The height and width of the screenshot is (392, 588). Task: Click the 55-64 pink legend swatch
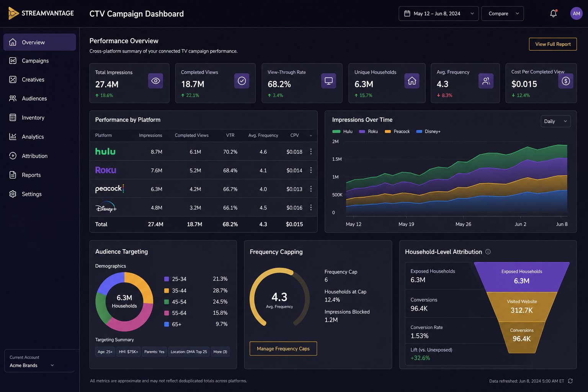point(167,313)
